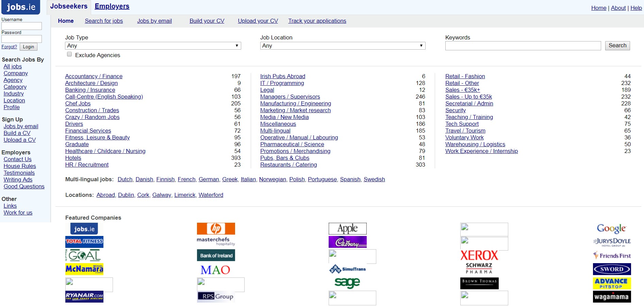Screen dimensions: 644x306
Task: Open the SimulTrans company logo
Action: click(348, 269)
